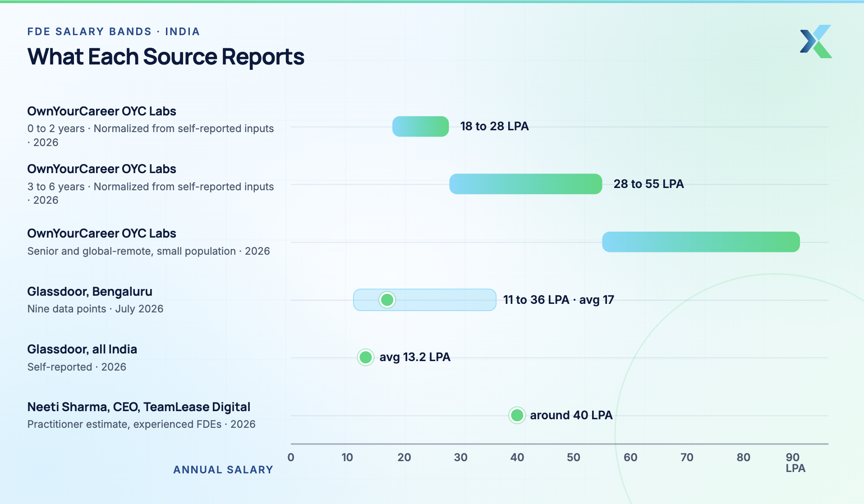Select 'Senior and global-remote, small population · 2026'
This screenshot has width=864, height=504.
coord(149,251)
